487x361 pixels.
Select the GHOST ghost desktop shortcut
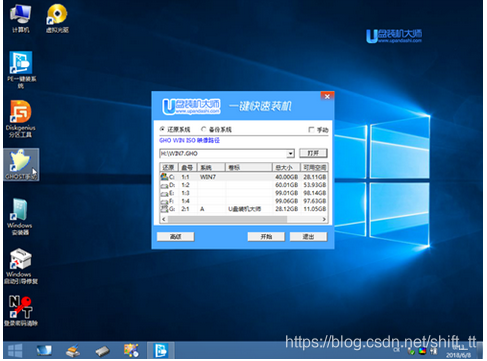[x=21, y=164]
